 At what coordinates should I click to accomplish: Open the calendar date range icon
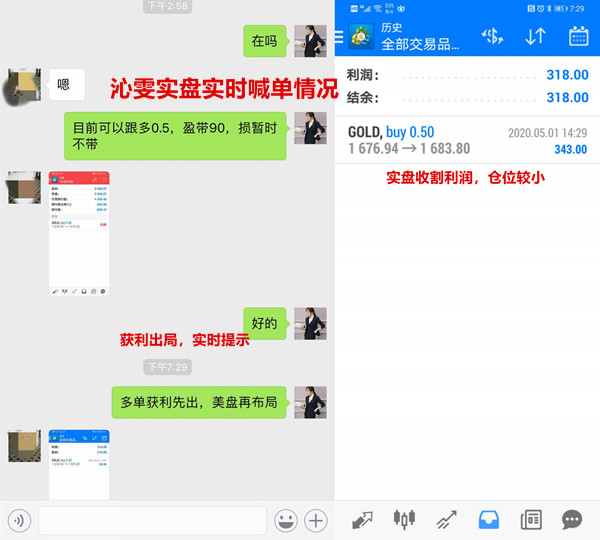click(x=579, y=36)
